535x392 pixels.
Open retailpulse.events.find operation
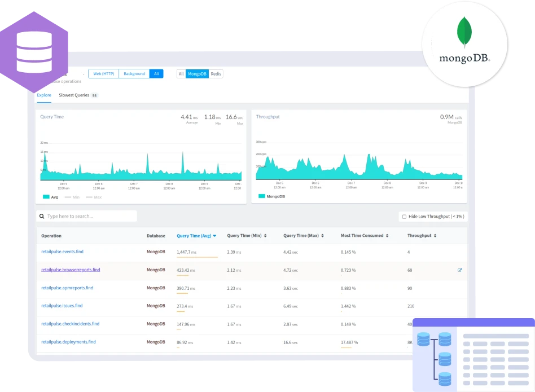(63, 252)
